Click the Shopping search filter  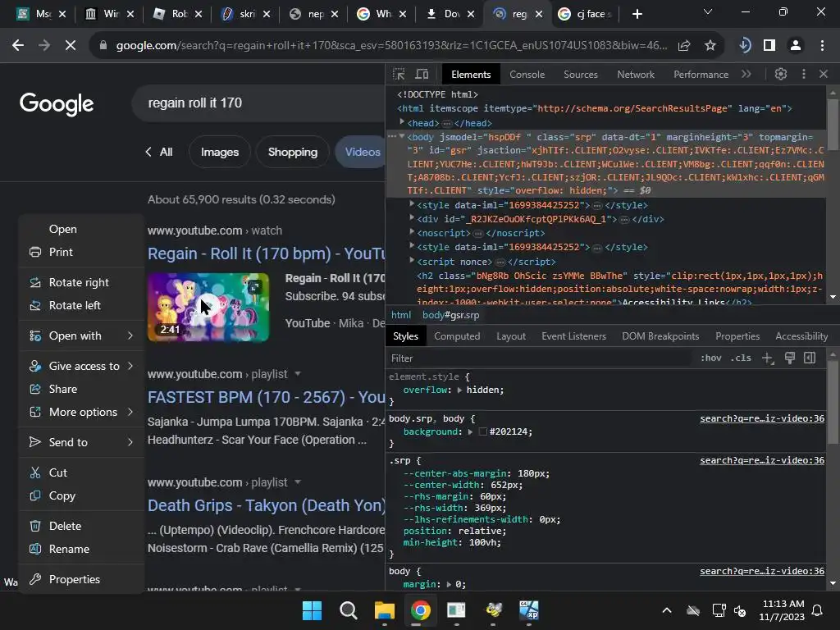tap(293, 152)
